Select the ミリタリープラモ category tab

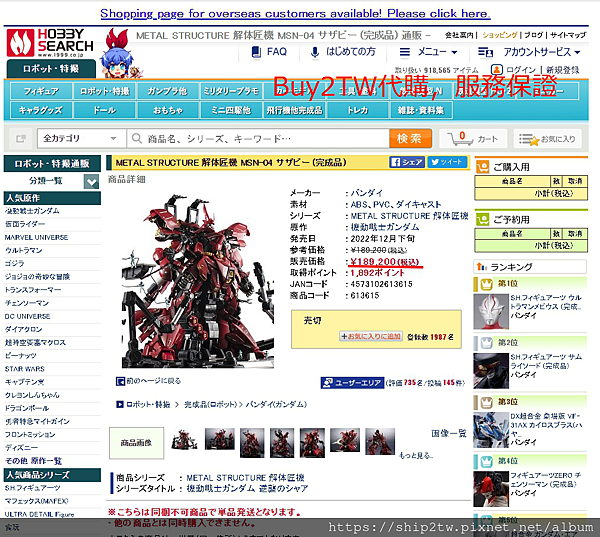(x=231, y=91)
